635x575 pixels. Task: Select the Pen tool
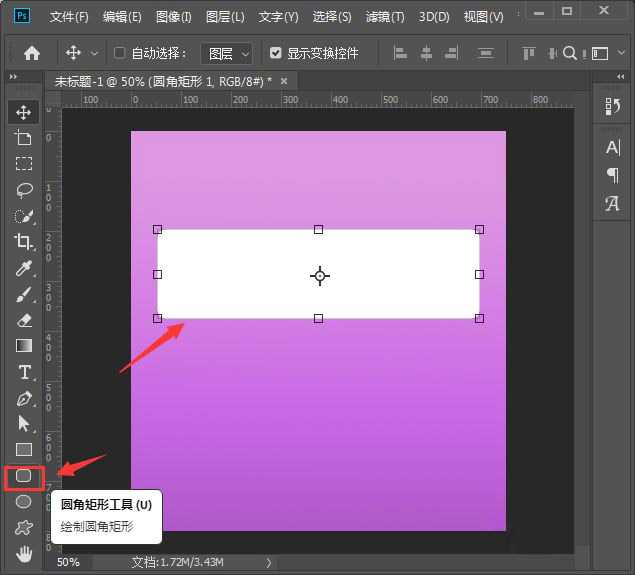pos(24,398)
